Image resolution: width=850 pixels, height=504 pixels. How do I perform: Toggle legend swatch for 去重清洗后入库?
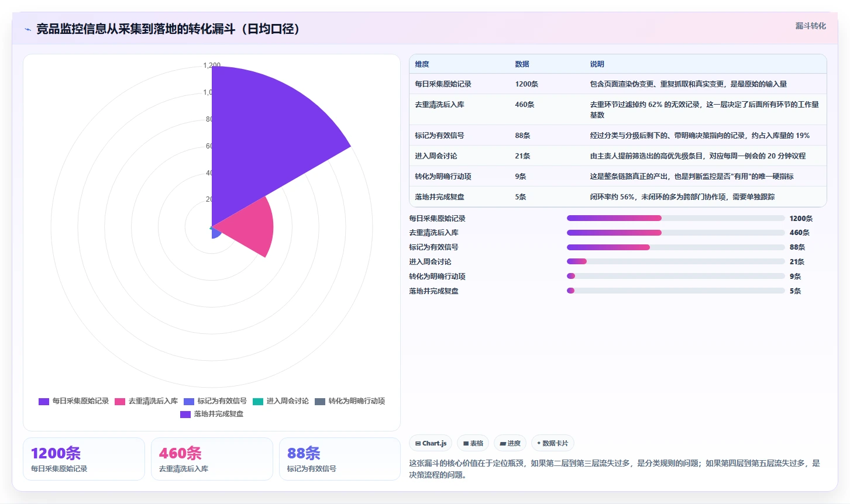coord(120,402)
